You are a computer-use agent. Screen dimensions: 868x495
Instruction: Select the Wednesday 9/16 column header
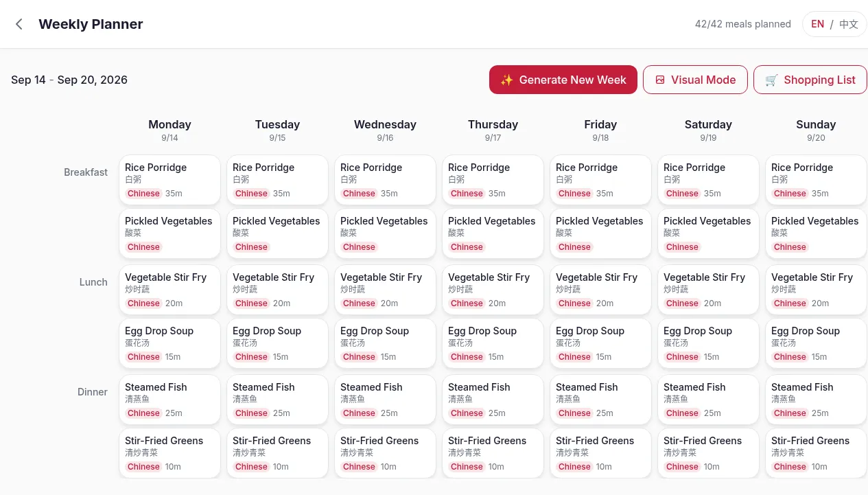(x=385, y=130)
